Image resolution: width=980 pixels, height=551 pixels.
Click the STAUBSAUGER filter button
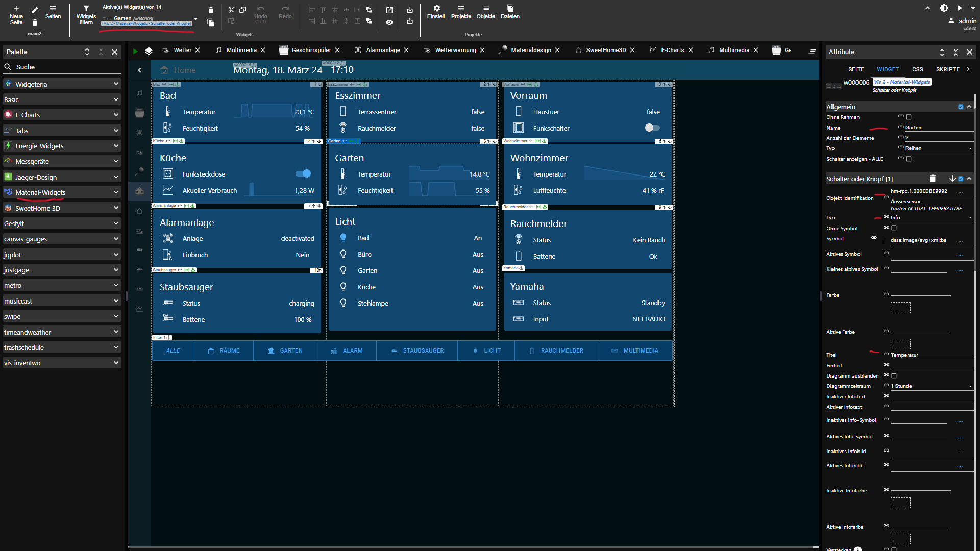tap(417, 350)
